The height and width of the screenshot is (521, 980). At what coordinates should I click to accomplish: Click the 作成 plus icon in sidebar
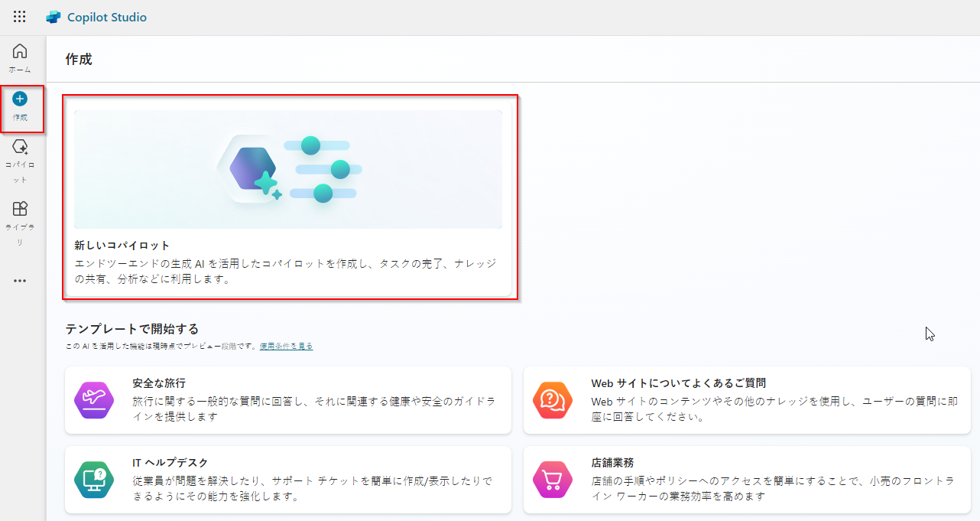pyautogui.click(x=20, y=97)
